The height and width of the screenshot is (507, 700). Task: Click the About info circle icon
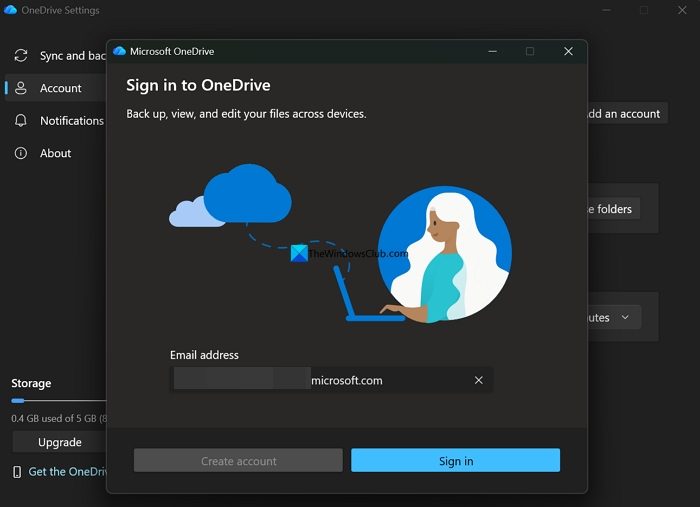[x=21, y=153]
